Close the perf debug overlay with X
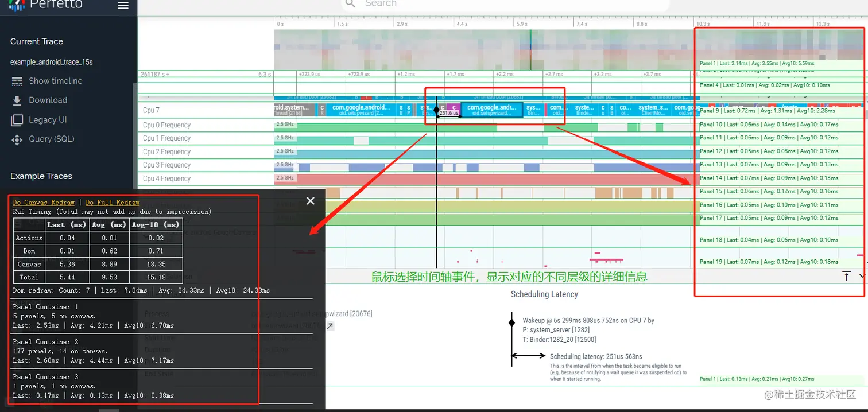 (311, 201)
